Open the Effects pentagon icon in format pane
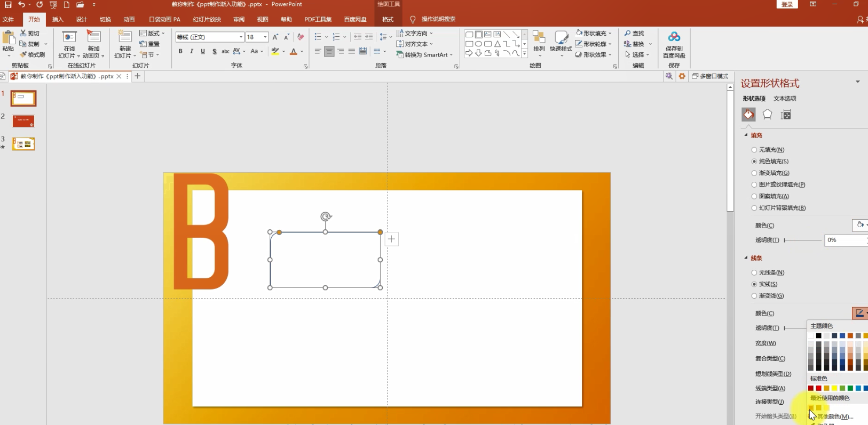Image resolution: width=868 pixels, height=425 pixels. point(767,115)
